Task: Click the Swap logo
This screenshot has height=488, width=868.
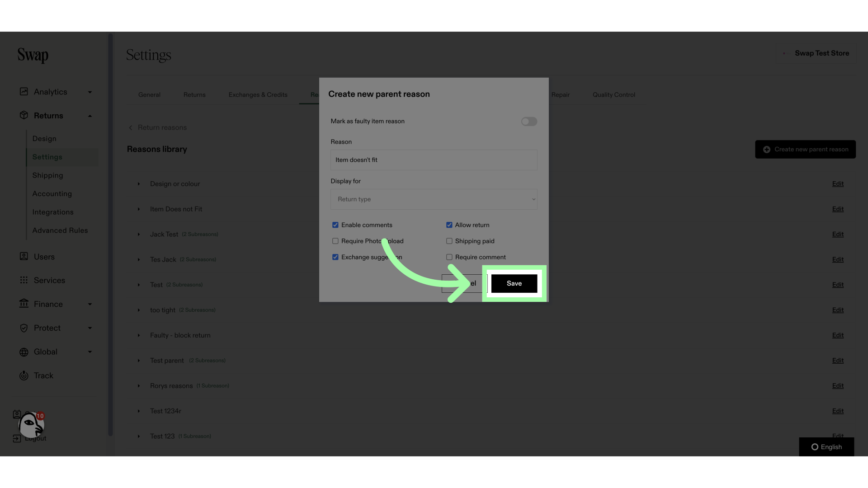Action: click(33, 55)
